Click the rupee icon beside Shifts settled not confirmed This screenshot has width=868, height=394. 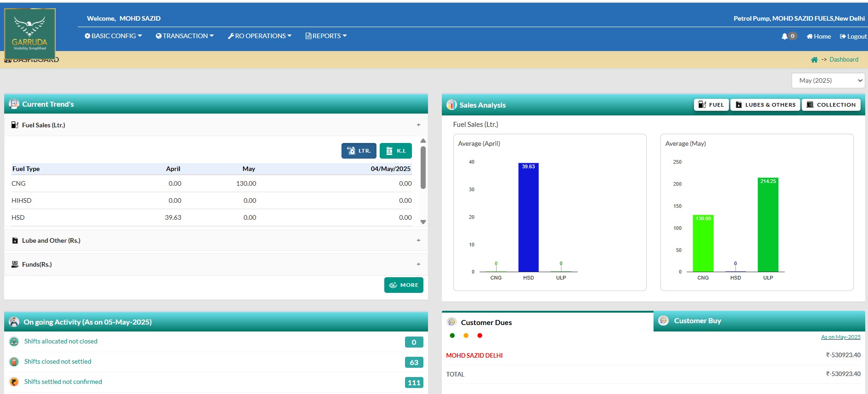pyautogui.click(x=14, y=382)
